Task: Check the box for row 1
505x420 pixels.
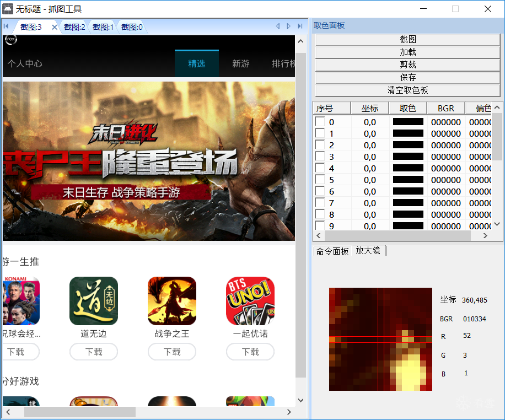Action: (320, 133)
